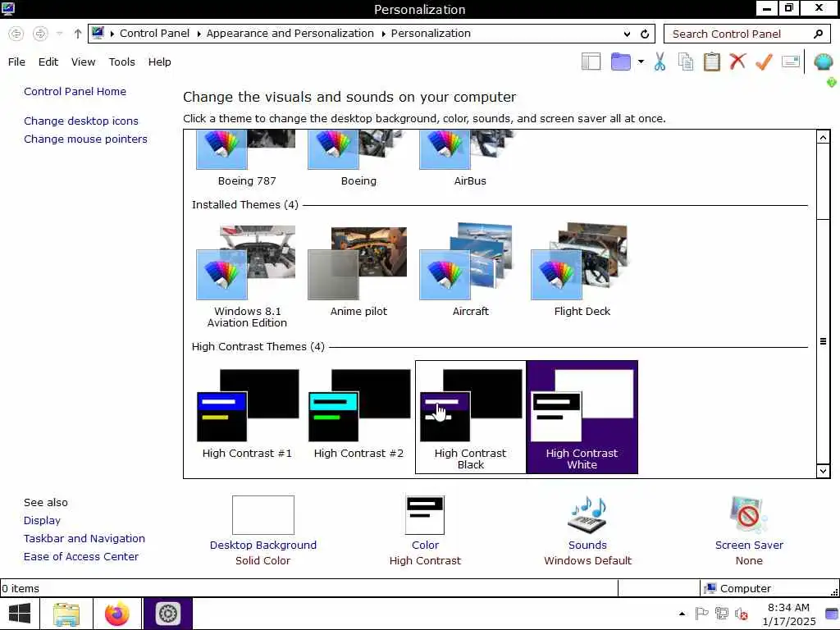
Task: Click the Paste clipboard icon
Action: (x=711, y=62)
